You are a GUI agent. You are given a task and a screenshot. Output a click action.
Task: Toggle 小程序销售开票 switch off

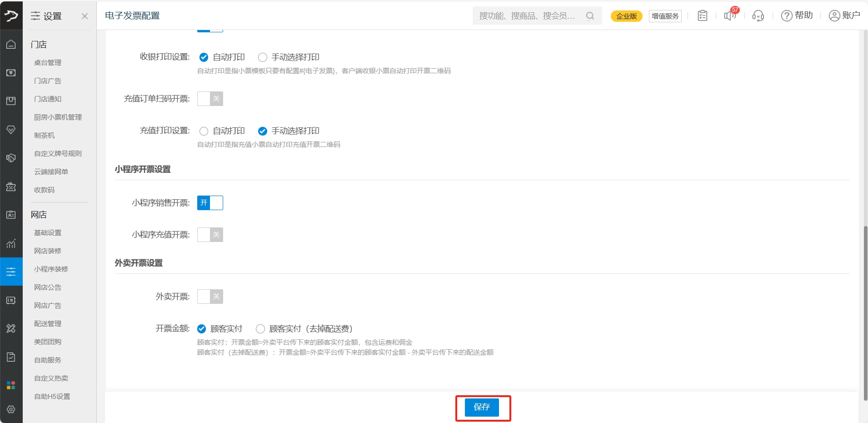click(210, 203)
